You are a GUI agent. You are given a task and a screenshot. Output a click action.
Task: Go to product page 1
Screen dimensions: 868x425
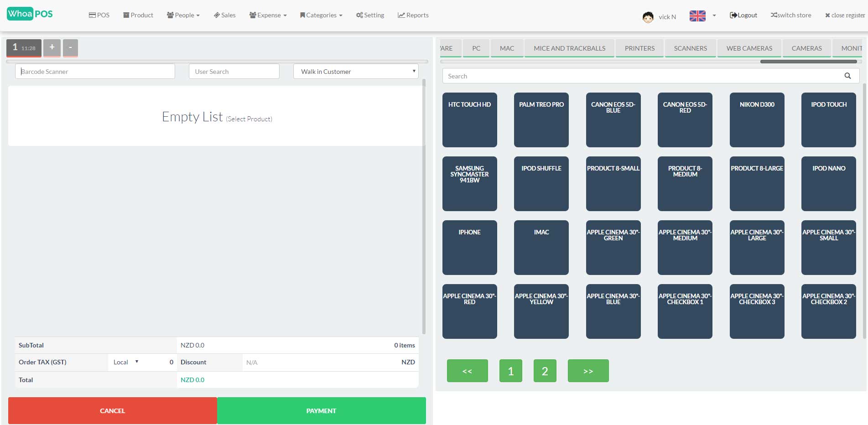[510, 371]
